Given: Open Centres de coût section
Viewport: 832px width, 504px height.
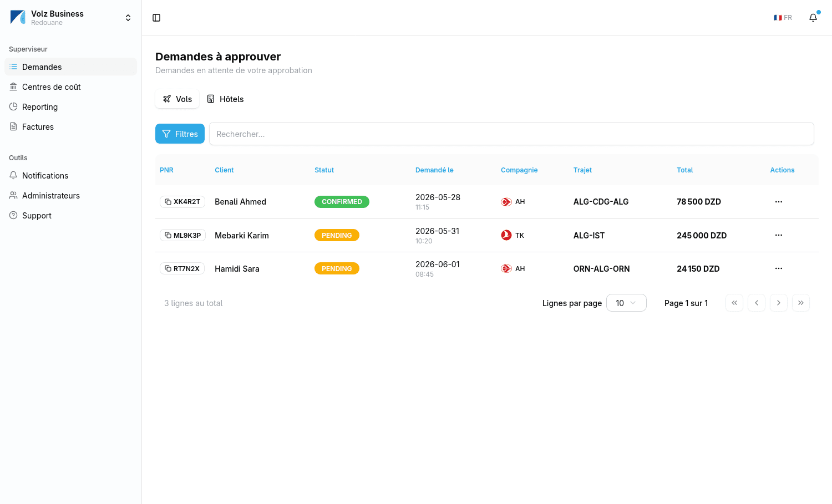Looking at the screenshot, I should (70, 86).
